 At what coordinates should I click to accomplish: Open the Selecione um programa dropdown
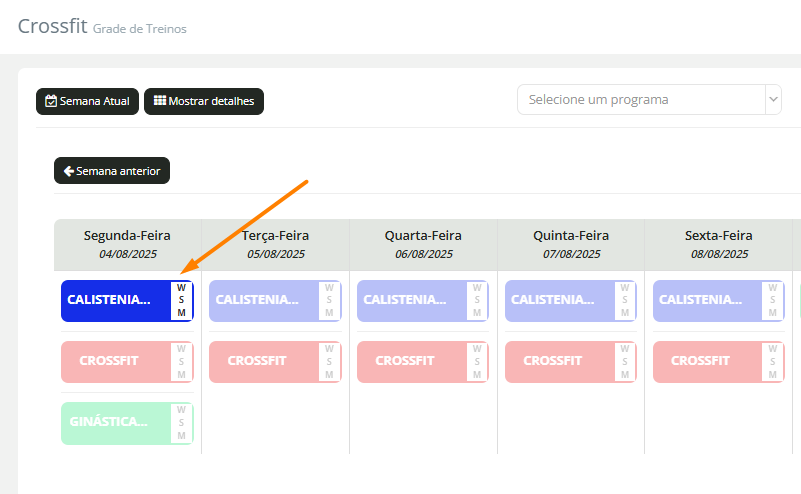(649, 100)
